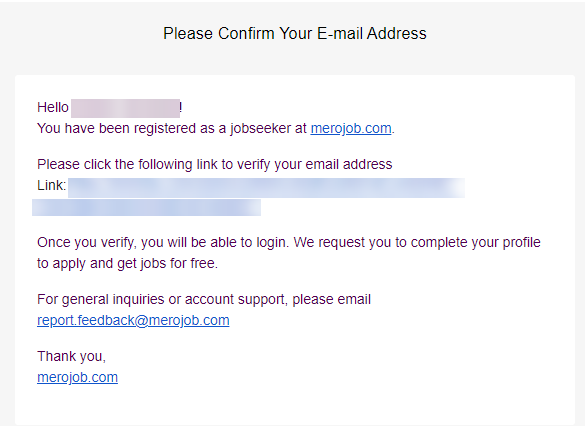Click the Link: label
585x426 pixels.
tap(51, 185)
